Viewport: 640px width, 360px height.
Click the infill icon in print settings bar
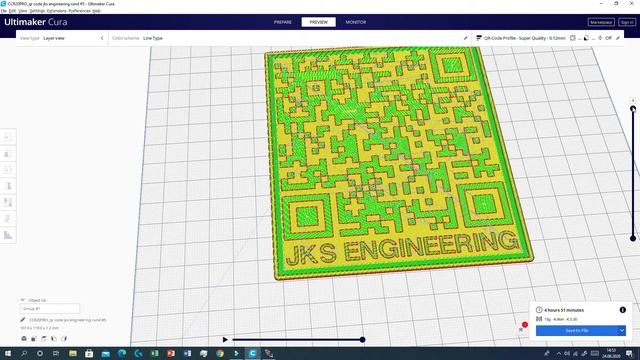(573, 38)
